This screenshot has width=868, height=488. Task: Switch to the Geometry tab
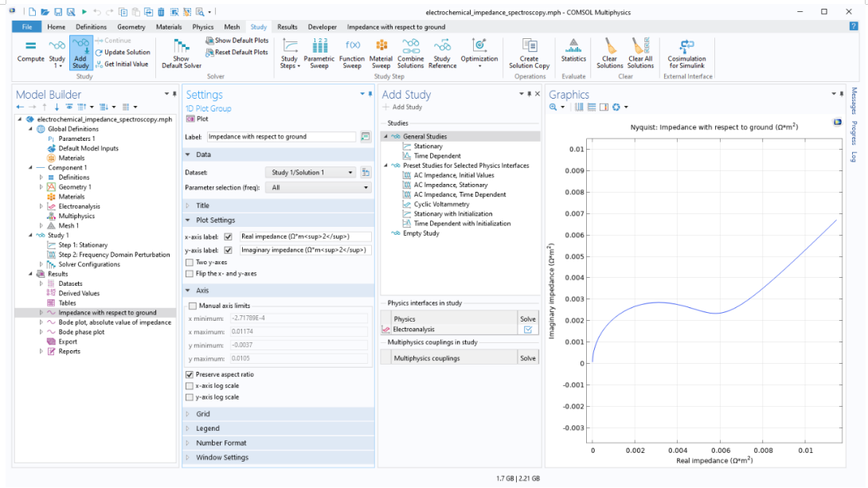pos(131,26)
